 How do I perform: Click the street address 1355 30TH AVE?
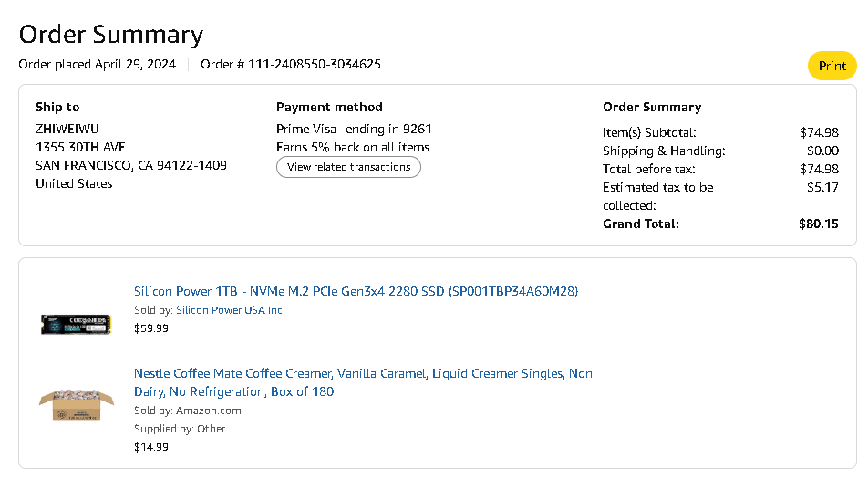point(80,147)
